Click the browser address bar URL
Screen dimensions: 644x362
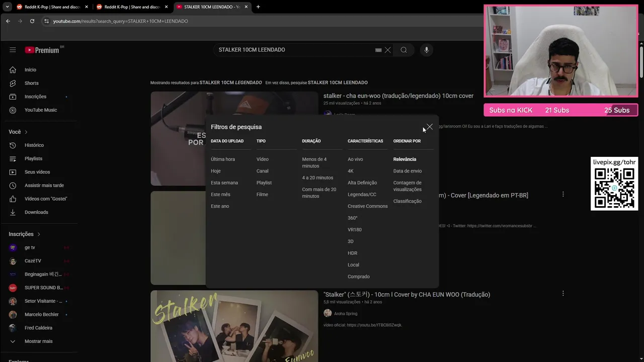pyautogui.click(x=121, y=21)
